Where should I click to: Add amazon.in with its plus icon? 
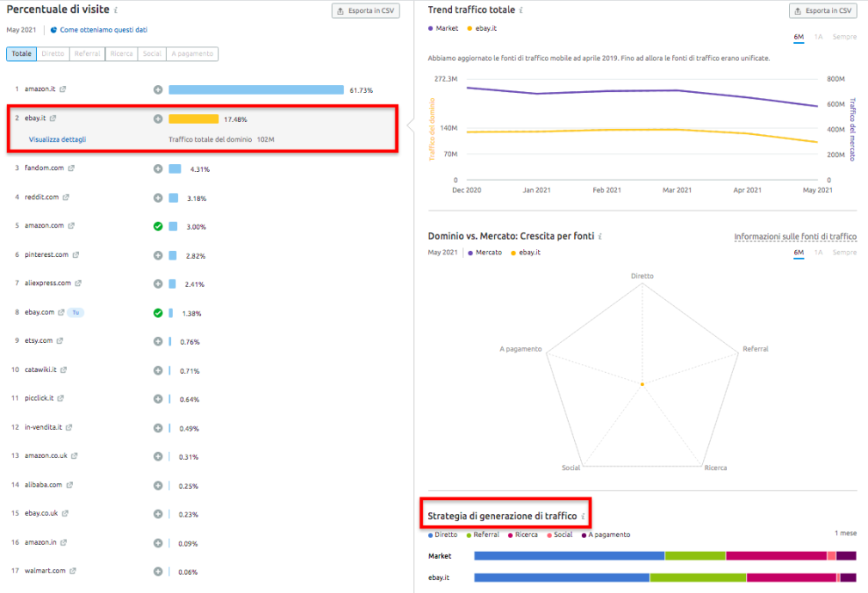158,543
